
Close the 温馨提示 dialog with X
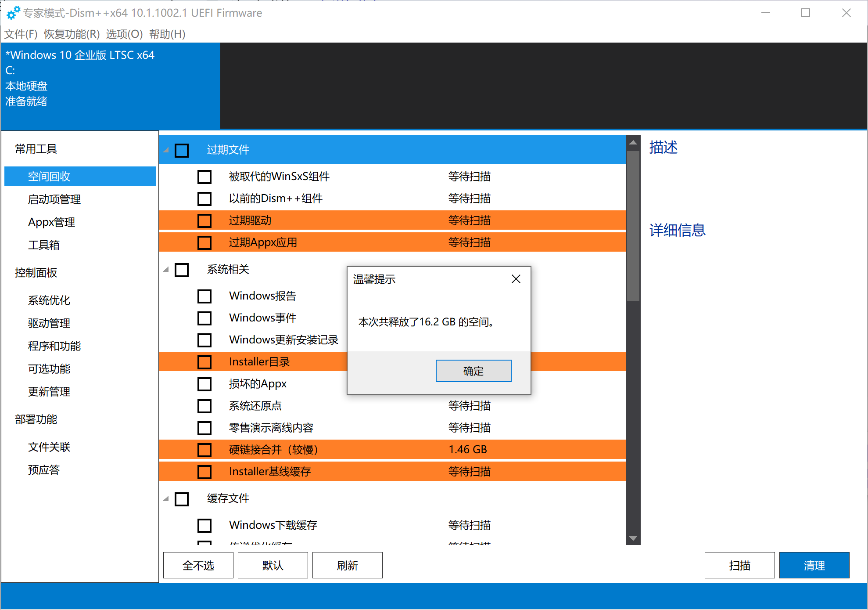516,279
